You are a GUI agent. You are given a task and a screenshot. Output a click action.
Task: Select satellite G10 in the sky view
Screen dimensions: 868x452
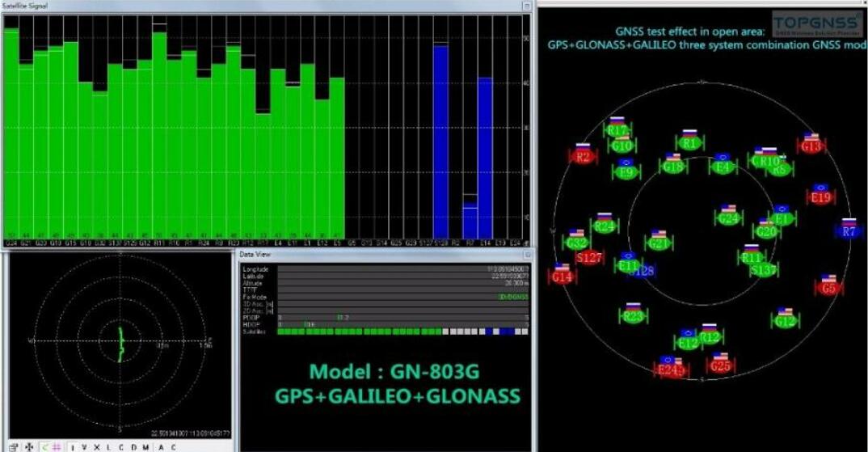(622, 146)
